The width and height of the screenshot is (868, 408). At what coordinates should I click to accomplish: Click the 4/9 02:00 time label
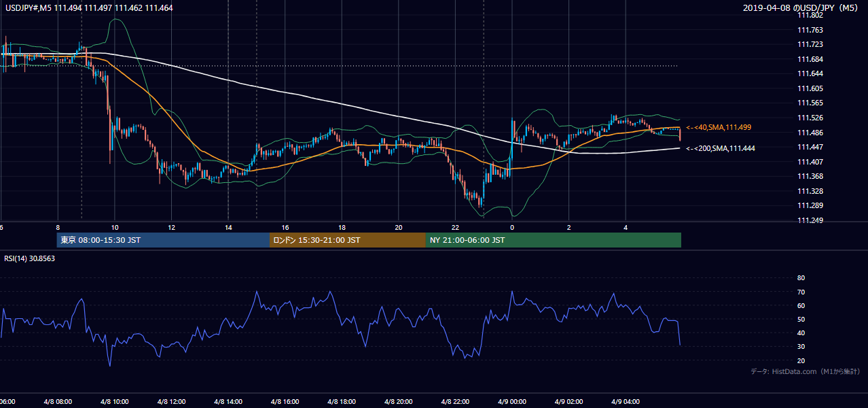coord(568,402)
